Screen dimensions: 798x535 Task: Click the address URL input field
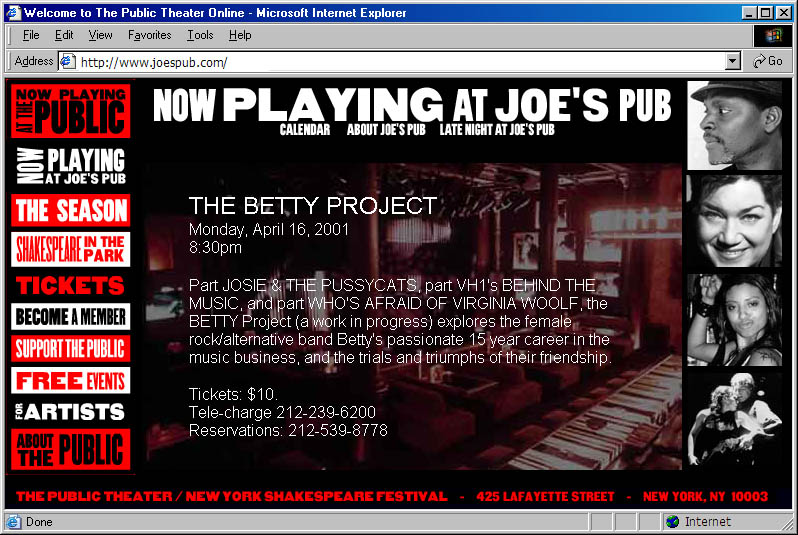click(400, 62)
